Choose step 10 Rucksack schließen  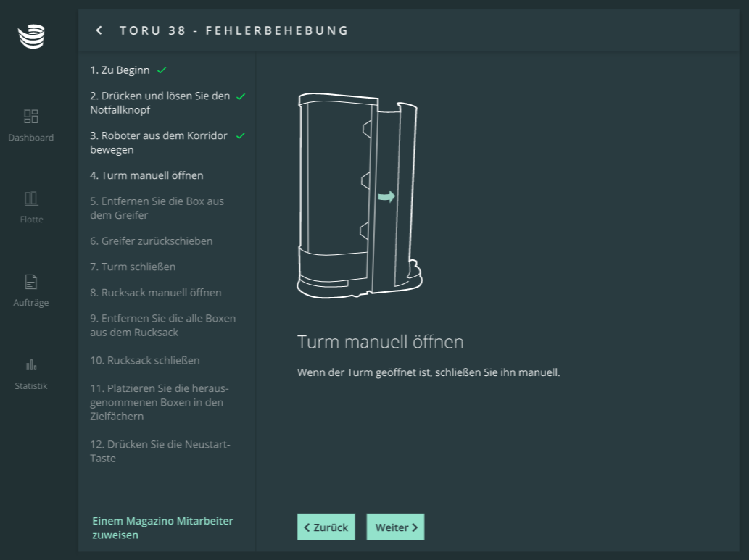pyautogui.click(x=145, y=360)
